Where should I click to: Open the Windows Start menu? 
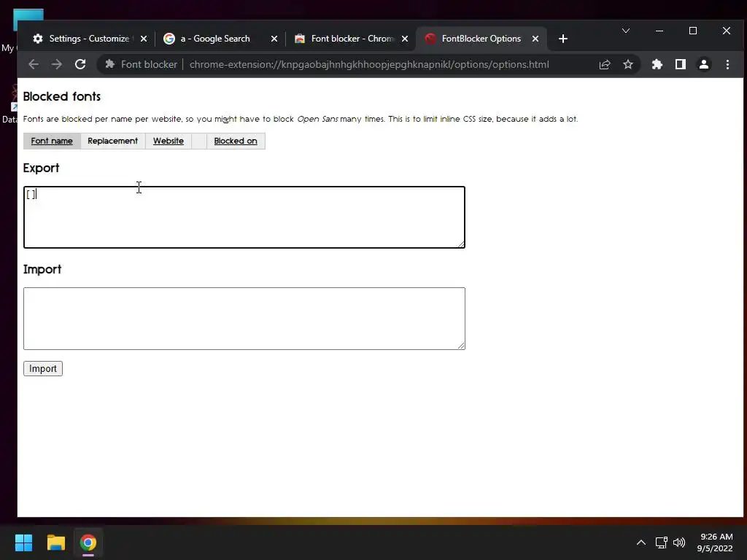click(23, 542)
